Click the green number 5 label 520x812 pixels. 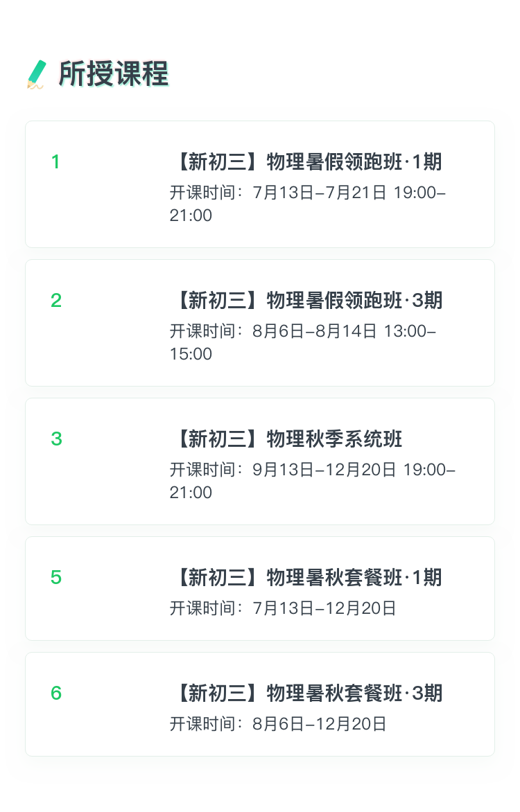(56, 577)
